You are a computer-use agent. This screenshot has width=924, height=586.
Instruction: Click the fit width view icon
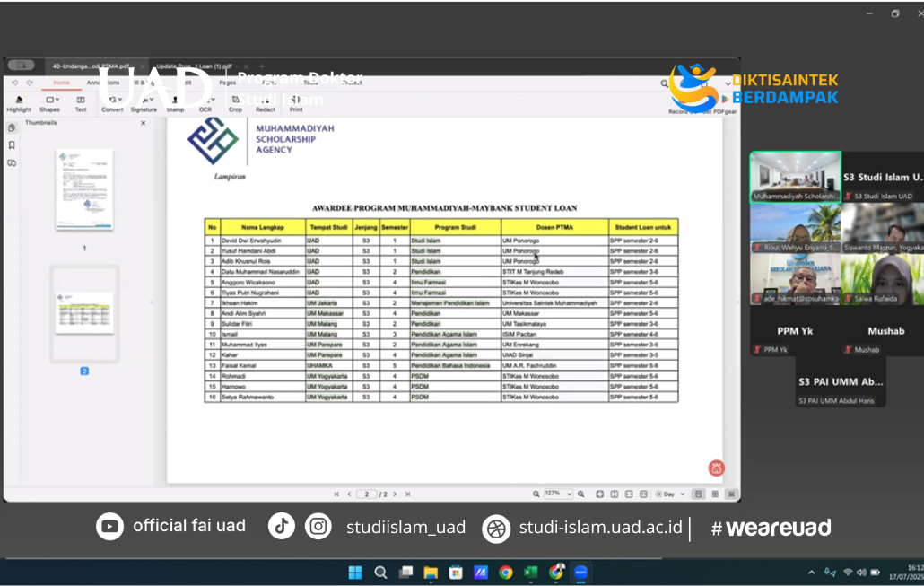coord(629,494)
